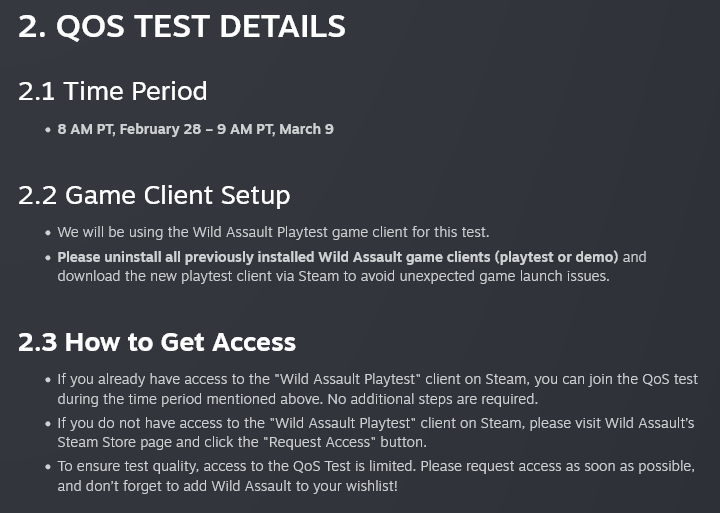Select the "2.2 Game Client Setup" subheading

point(154,194)
